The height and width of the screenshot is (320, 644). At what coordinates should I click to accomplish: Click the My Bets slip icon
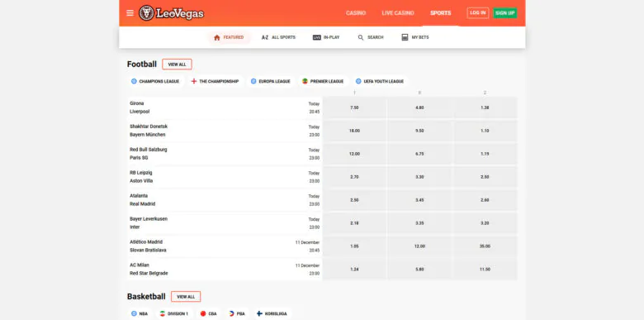coord(405,37)
